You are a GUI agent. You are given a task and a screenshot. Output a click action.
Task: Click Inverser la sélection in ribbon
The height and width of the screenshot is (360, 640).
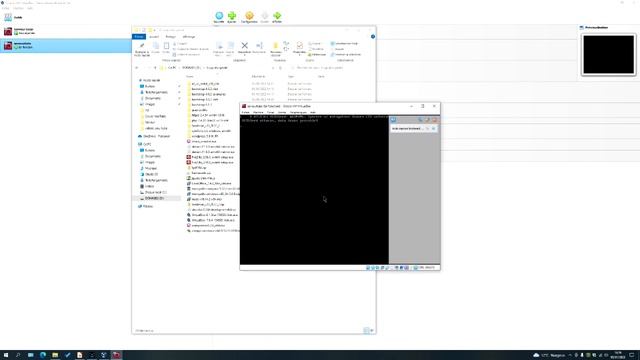coord(346,54)
